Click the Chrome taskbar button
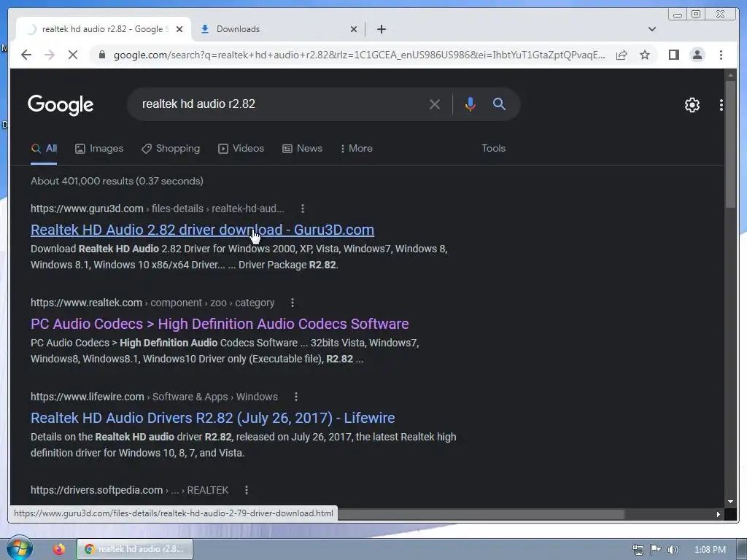 pos(135,549)
